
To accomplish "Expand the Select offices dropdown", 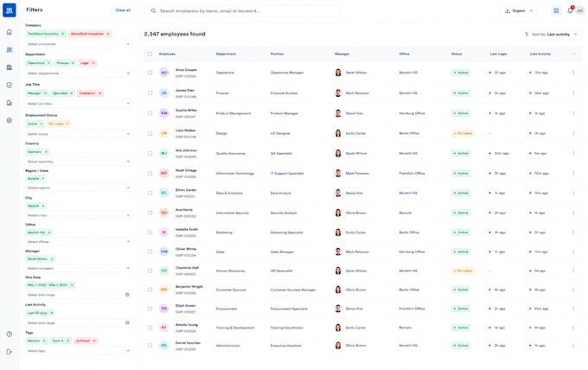I will point(79,242).
